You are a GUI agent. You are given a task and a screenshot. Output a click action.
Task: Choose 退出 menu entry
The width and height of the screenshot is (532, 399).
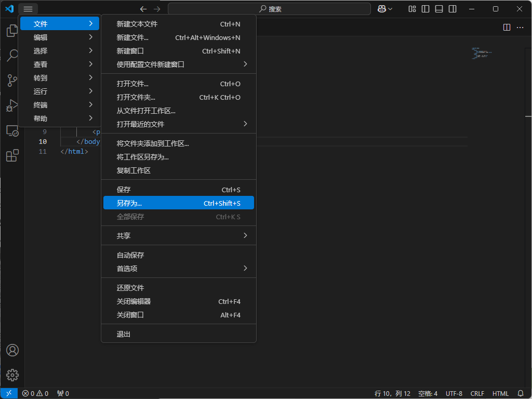(179, 334)
